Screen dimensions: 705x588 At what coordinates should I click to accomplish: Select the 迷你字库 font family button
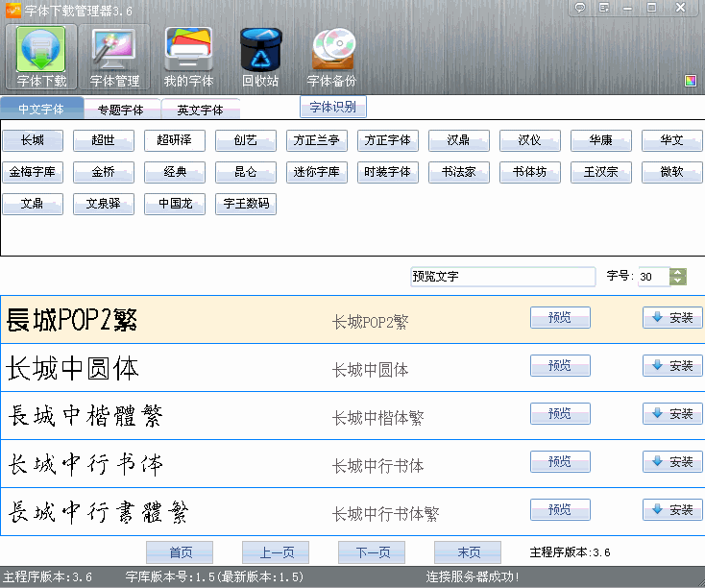point(317,172)
